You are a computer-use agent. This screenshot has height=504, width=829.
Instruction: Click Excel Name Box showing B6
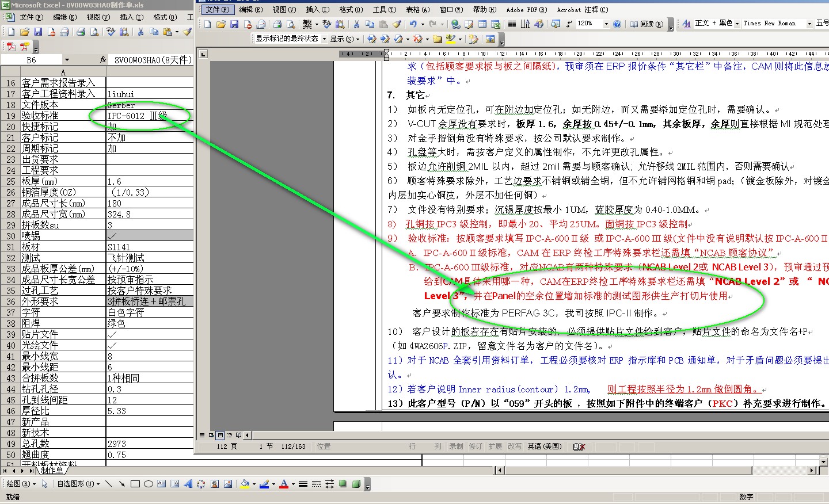[x=32, y=59]
